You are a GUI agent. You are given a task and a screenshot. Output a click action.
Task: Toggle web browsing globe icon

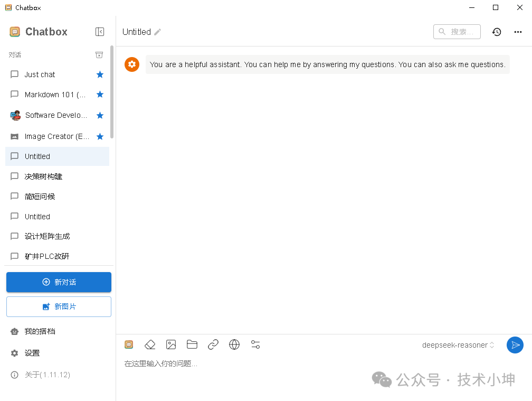pyautogui.click(x=234, y=344)
